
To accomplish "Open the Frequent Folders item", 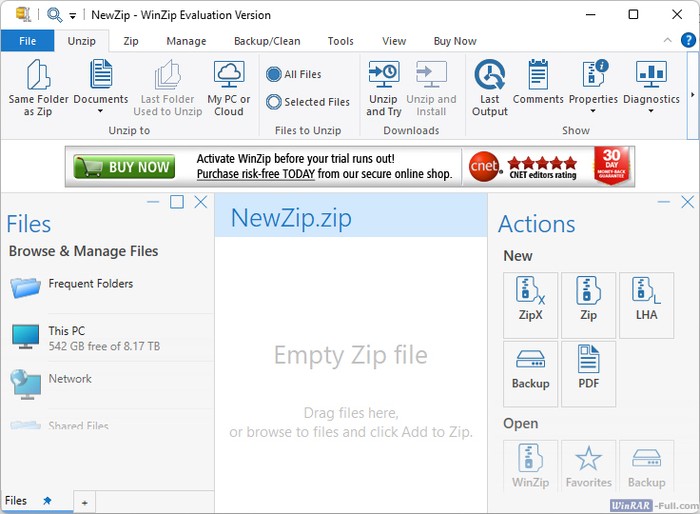I will (90, 284).
